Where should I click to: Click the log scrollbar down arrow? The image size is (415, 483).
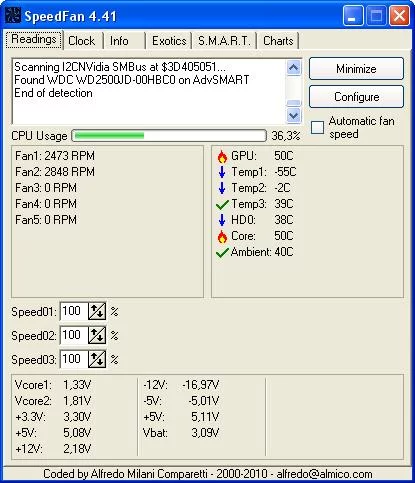coord(294,115)
